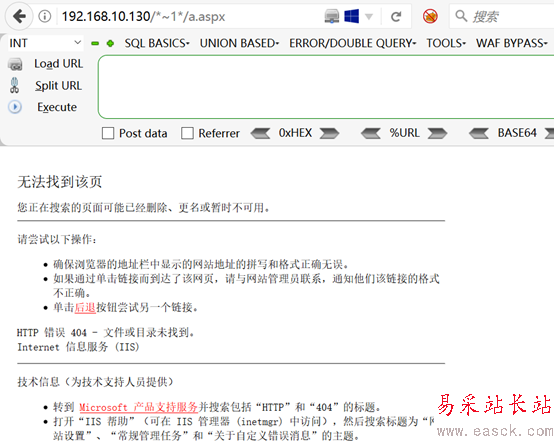Open the INT type dropdown
Viewport: 554px width, 446px height.
[x=46, y=43]
